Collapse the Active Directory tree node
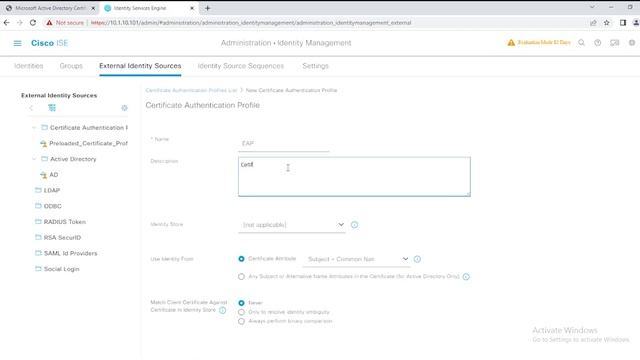The height and width of the screenshot is (360, 640). pos(34,159)
